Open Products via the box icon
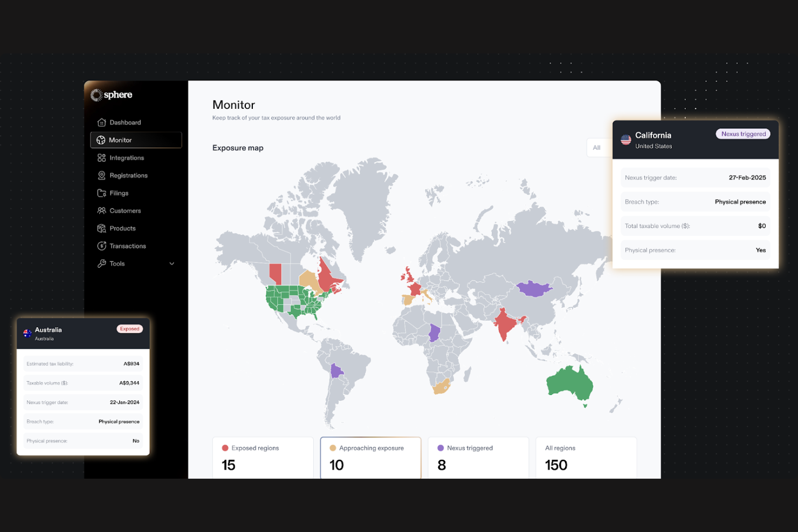Image resolution: width=798 pixels, height=532 pixels. (101, 228)
